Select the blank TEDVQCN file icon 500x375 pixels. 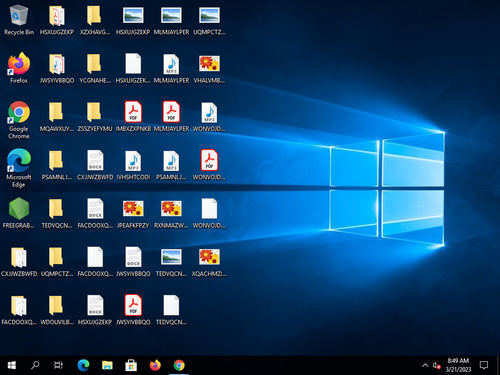coord(171,310)
